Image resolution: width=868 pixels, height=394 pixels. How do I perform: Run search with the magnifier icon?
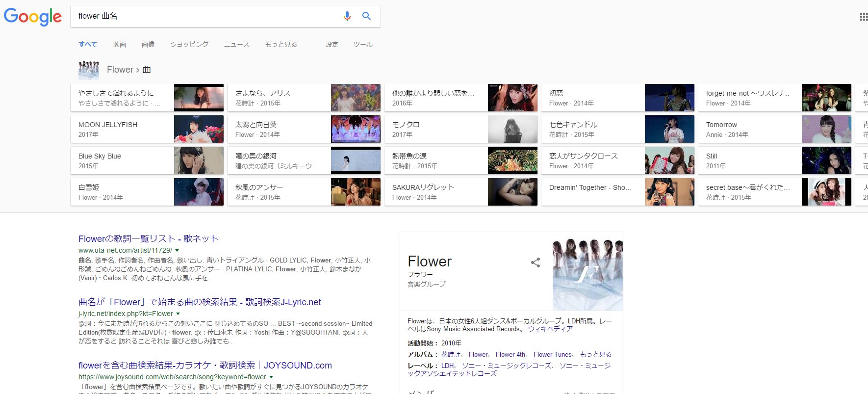coord(366,16)
